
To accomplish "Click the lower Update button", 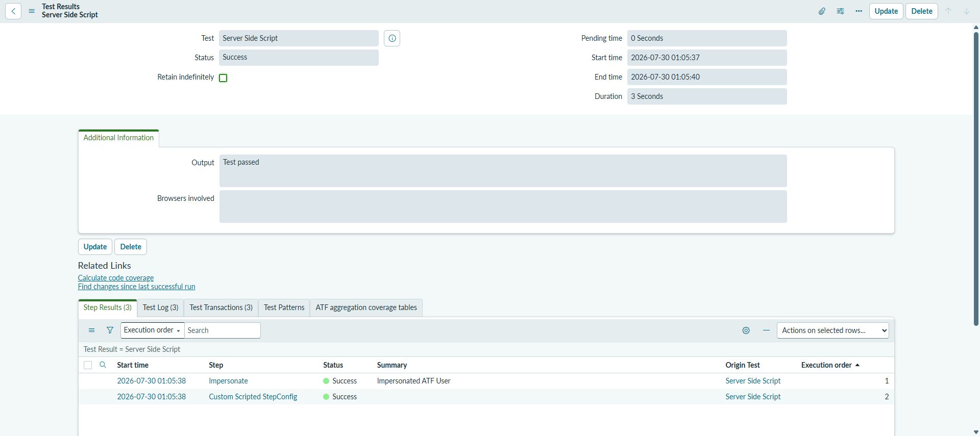I will 95,247.
